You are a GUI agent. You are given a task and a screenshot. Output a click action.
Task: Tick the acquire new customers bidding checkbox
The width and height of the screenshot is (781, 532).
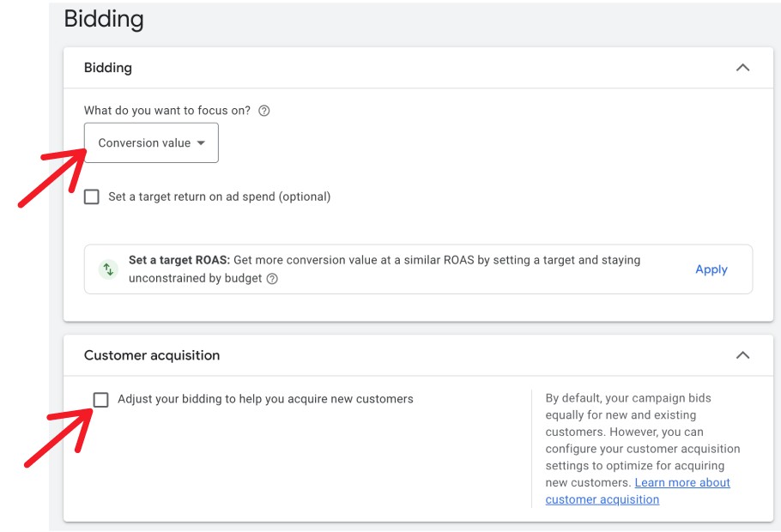coord(101,400)
